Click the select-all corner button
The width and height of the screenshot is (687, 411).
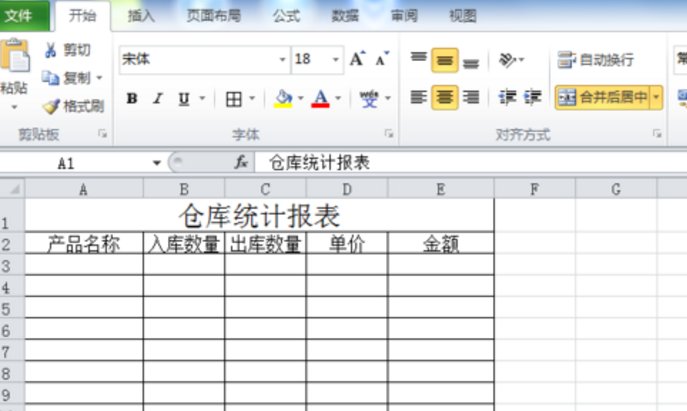tap(12, 189)
